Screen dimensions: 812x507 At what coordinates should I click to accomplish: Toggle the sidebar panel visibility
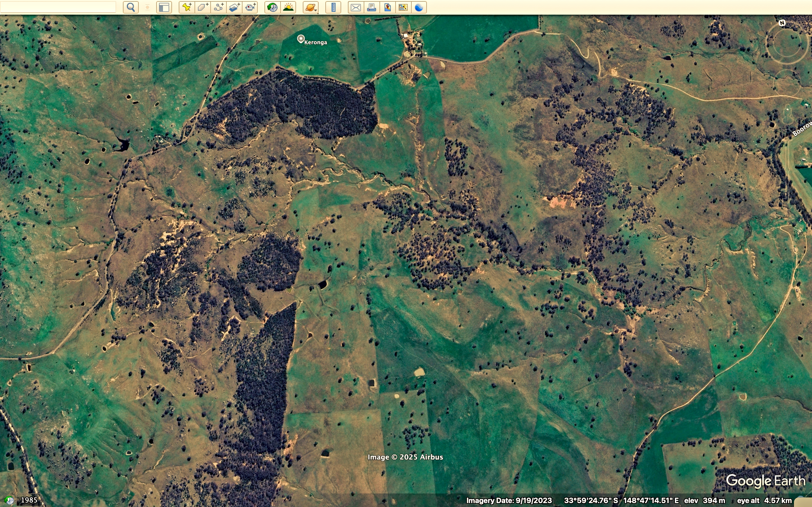164,7
